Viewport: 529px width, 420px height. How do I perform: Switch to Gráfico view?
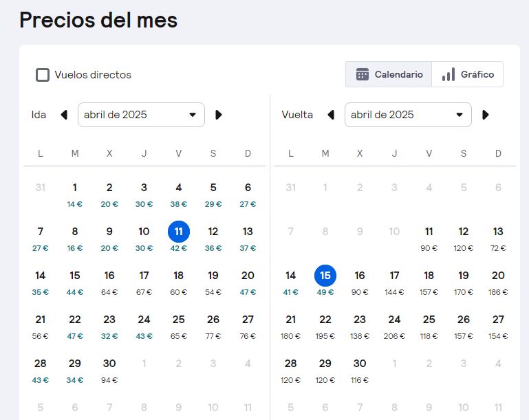click(x=468, y=74)
